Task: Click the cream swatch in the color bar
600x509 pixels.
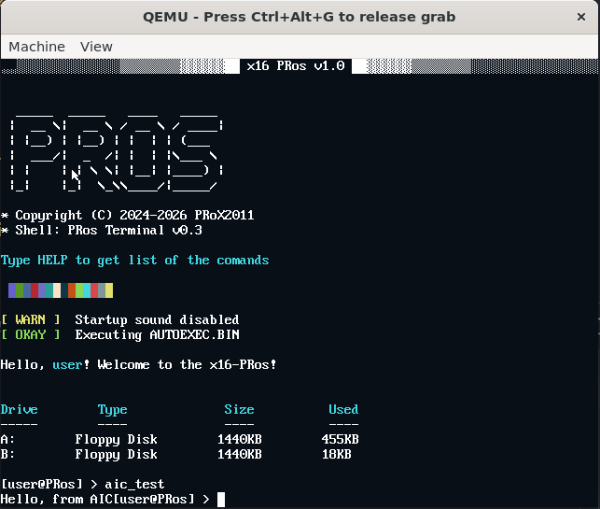Action: [x=57, y=290]
